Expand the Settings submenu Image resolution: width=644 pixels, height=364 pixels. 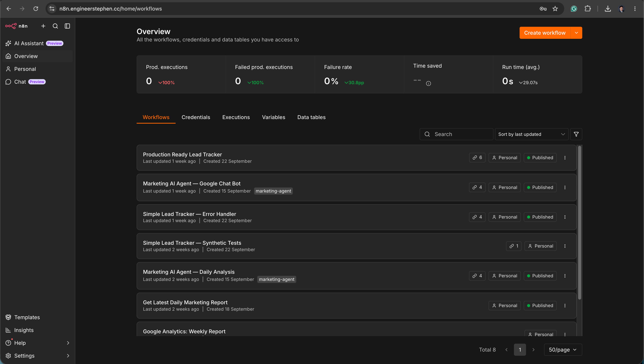68,356
